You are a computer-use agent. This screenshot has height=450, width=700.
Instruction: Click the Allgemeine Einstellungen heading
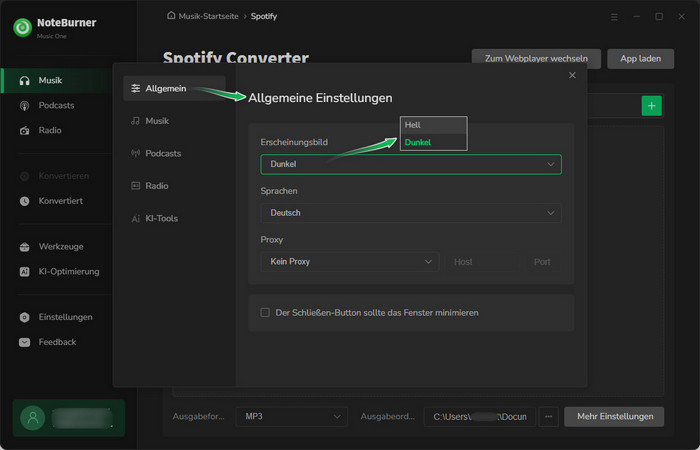tap(320, 98)
